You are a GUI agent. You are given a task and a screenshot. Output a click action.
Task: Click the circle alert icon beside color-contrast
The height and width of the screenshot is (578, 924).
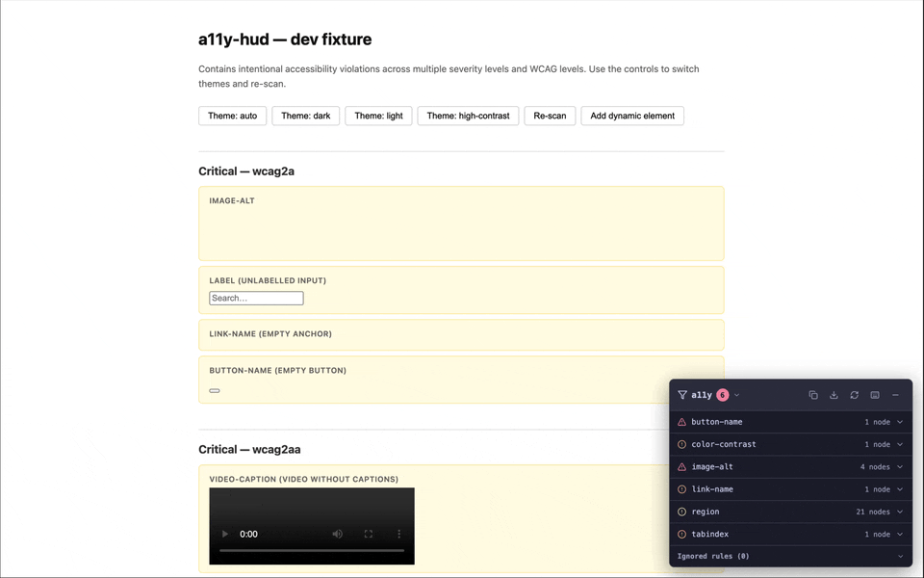[x=681, y=445]
